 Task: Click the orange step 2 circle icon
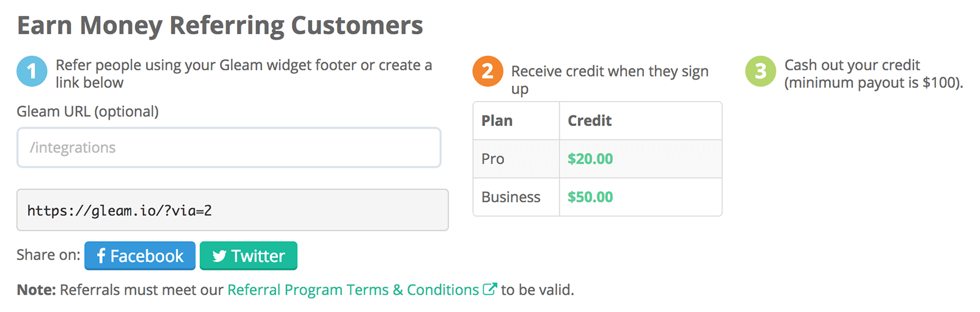point(488,72)
